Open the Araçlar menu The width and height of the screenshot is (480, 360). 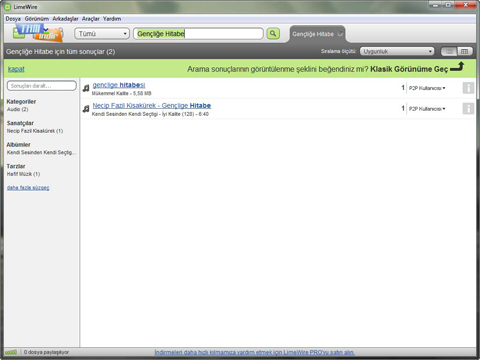[x=91, y=19]
